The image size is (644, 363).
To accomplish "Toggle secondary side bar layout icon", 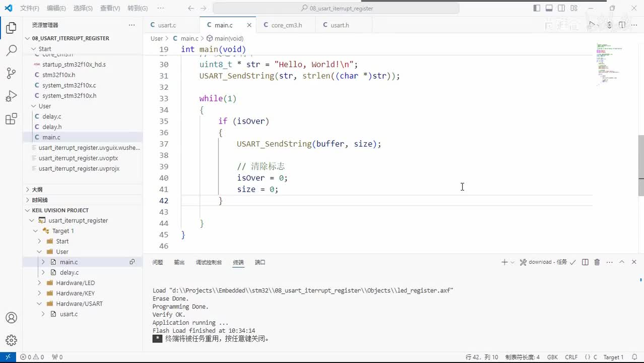I will (x=562, y=8).
